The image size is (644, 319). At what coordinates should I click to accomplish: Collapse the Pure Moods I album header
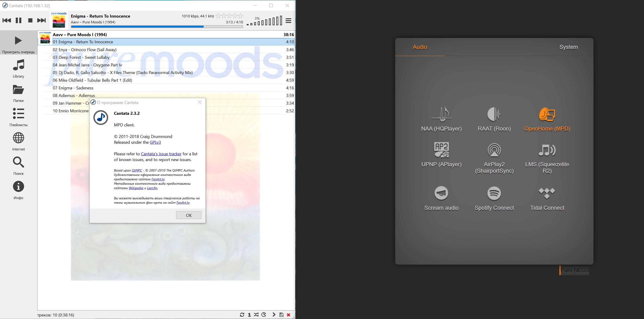[x=80, y=34]
